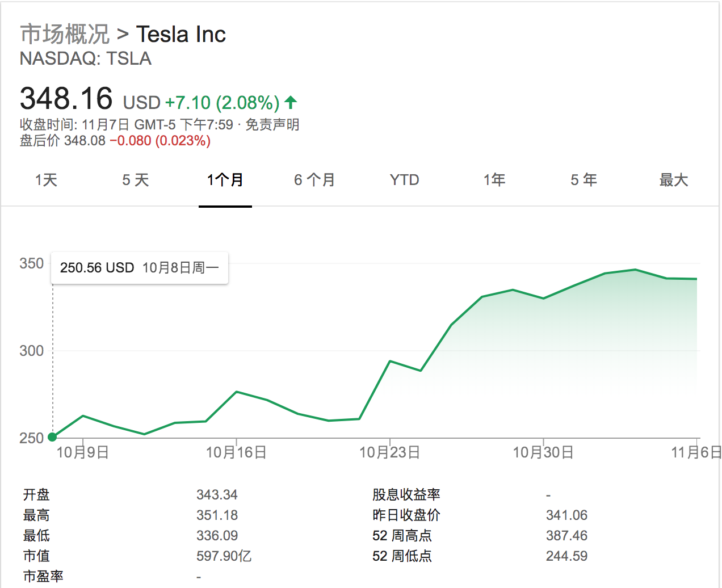Click the 市值 value 597.90亿
722x588 pixels.
pos(224,556)
